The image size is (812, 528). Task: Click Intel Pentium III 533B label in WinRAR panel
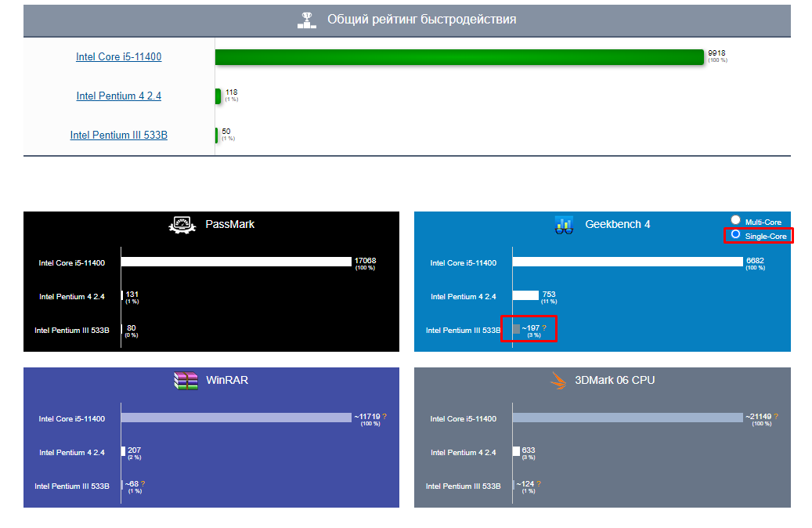pos(72,486)
